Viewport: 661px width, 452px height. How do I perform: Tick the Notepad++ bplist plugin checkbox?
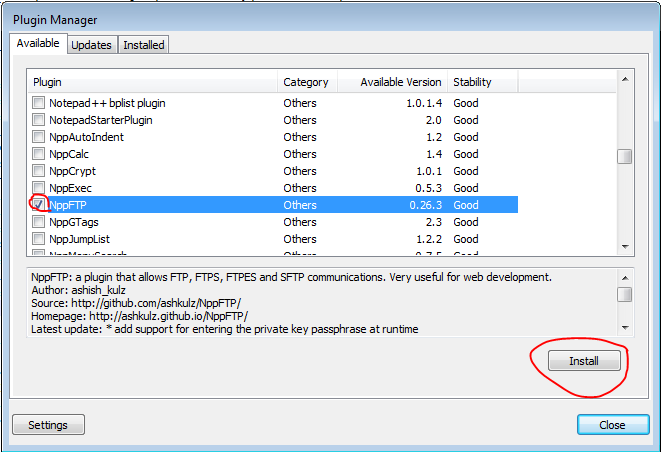pos(38,102)
